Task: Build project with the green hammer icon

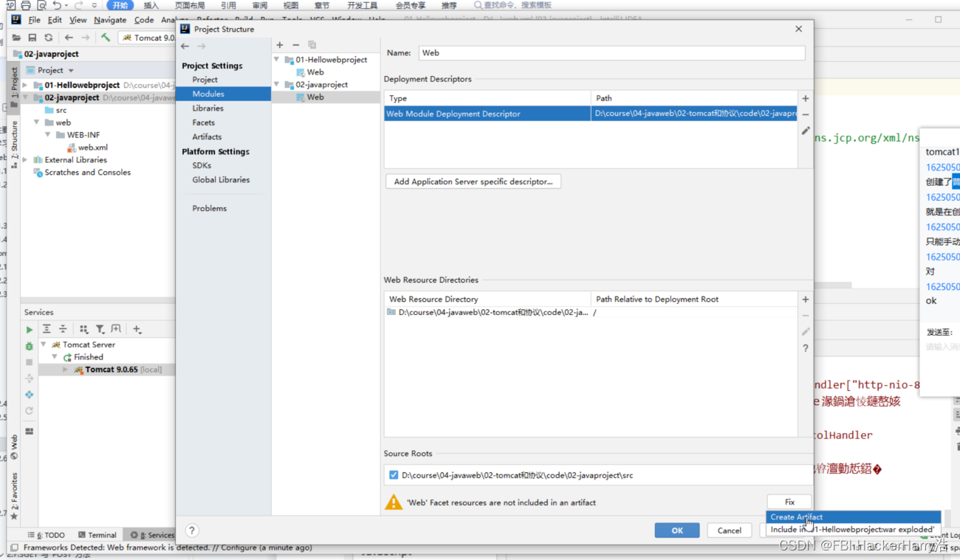Action: (x=106, y=38)
